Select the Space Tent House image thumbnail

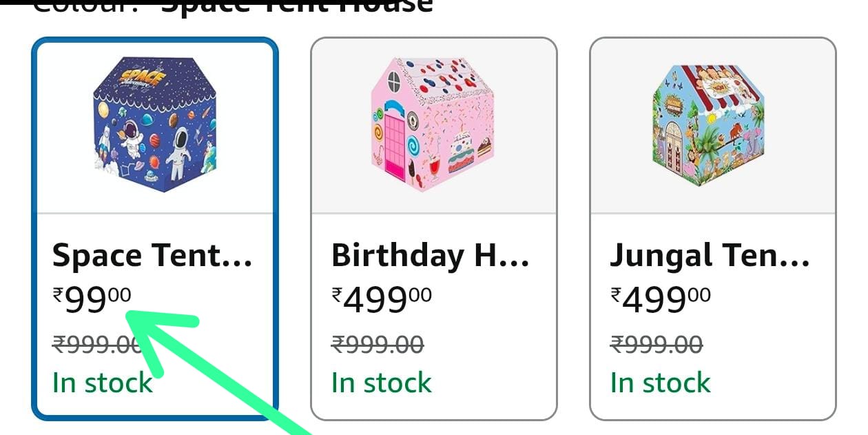click(x=155, y=126)
